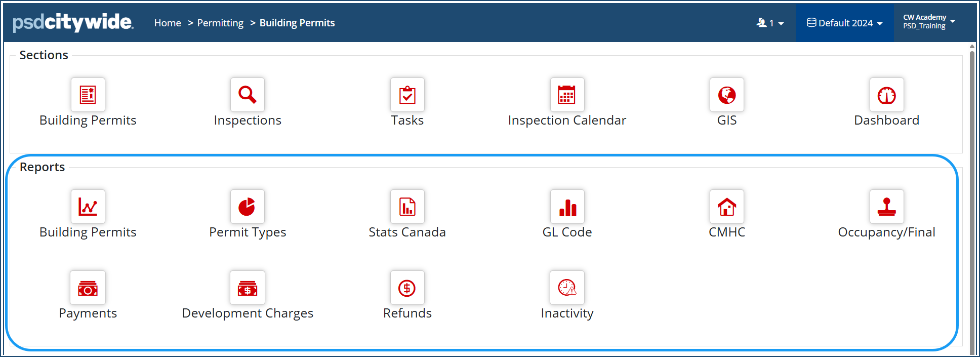Expand the users count dropdown
The width and height of the screenshot is (980, 357).
pos(770,23)
